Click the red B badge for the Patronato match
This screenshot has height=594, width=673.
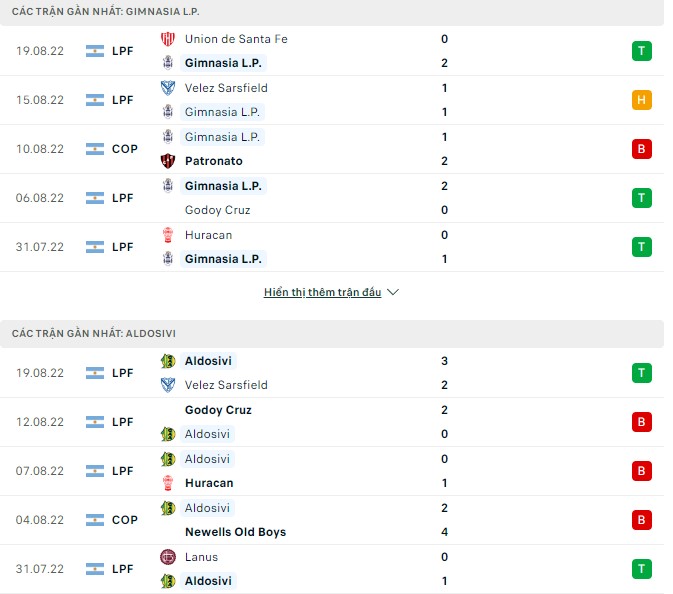coord(641,149)
